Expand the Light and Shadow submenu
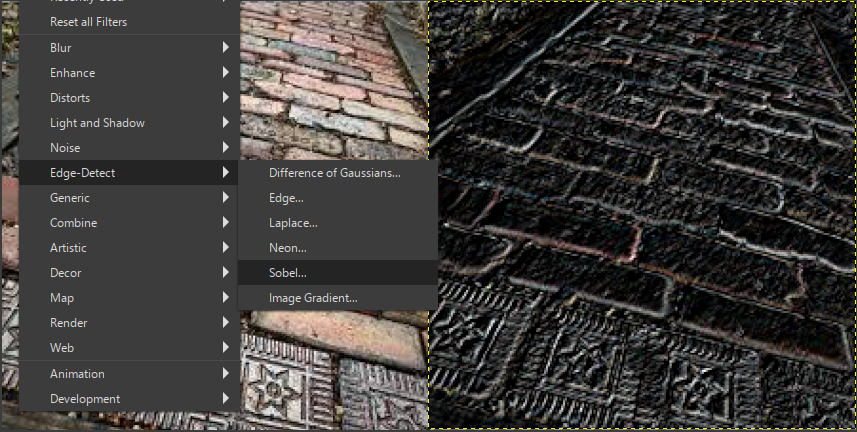The width and height of the screenshot is (857, 432). (x=97, y=123)
